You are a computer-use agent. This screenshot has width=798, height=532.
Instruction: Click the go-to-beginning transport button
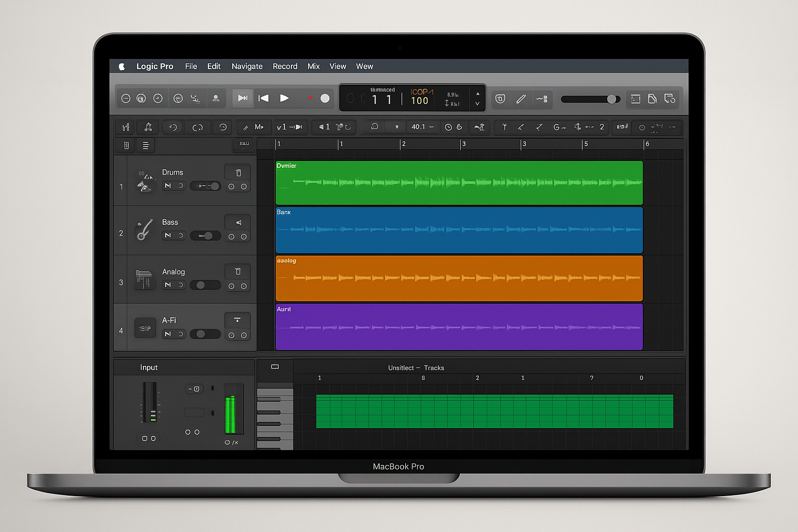point(264,98)
